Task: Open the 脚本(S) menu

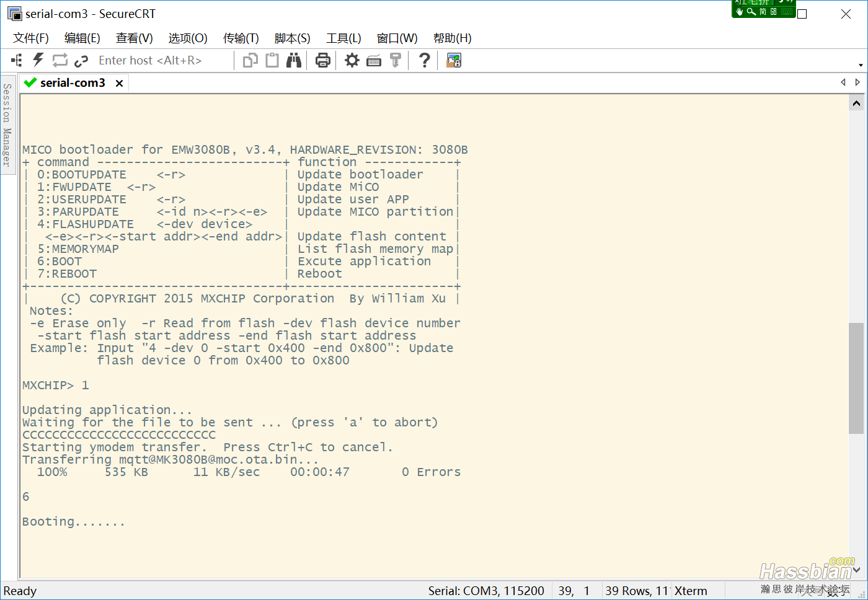Action: coord(293,38)
